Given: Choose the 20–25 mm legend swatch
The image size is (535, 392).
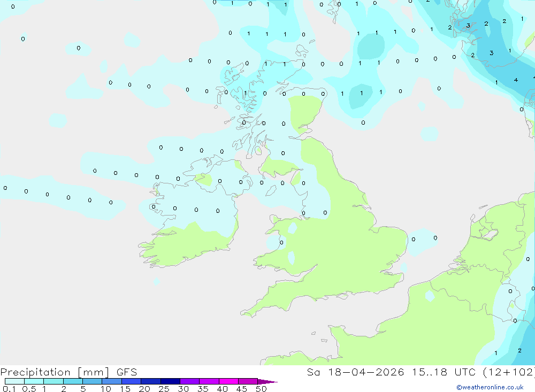Looking at the screenshot, I should point(151,381).
